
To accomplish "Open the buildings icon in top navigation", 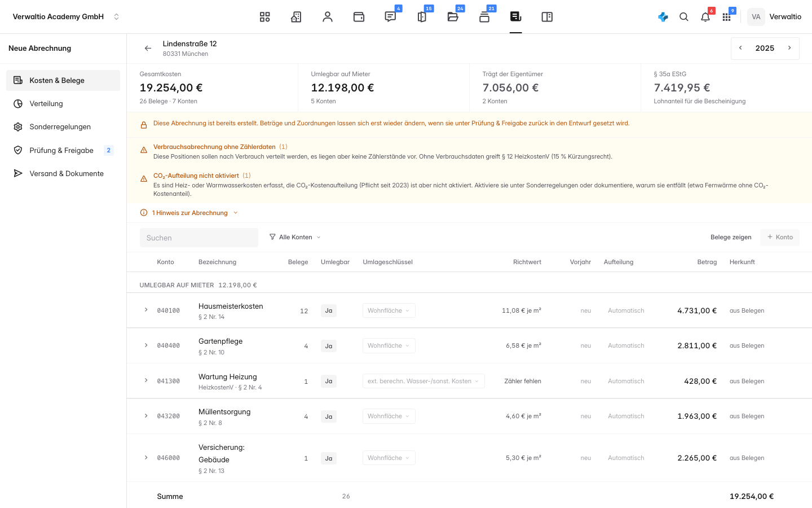I will point(296,17).
